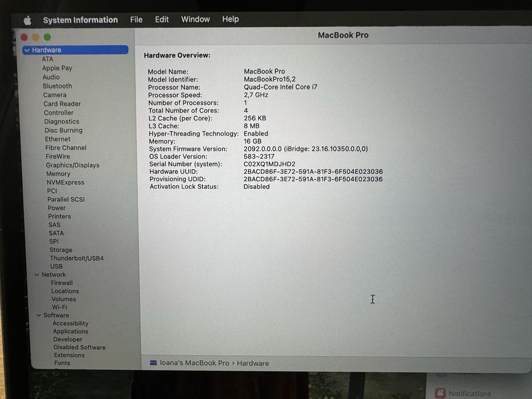Click the yellow minimize window button
The height and width of the screenshot is (399, 532).
coord(35,37)
